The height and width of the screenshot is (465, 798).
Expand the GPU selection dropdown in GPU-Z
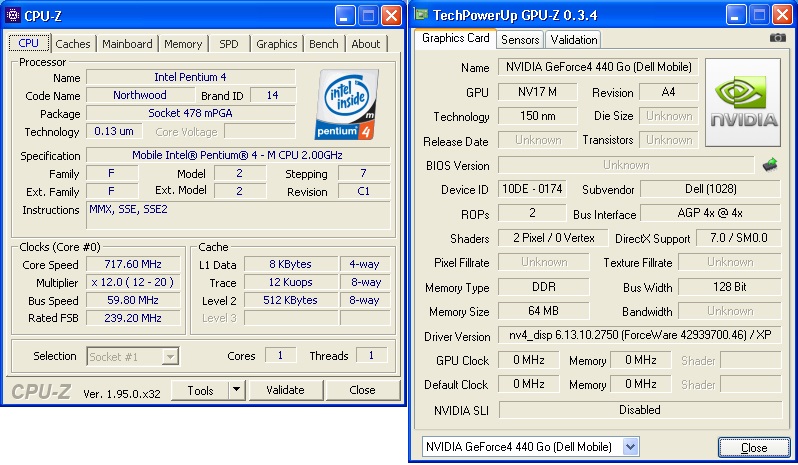click(x=631, y=447)
